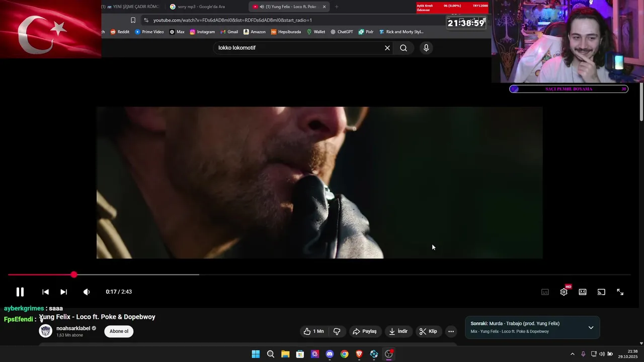Open OBS Studio from the taskbar
The height and width of the screenshot is (362, 644).
coord(389,354)
